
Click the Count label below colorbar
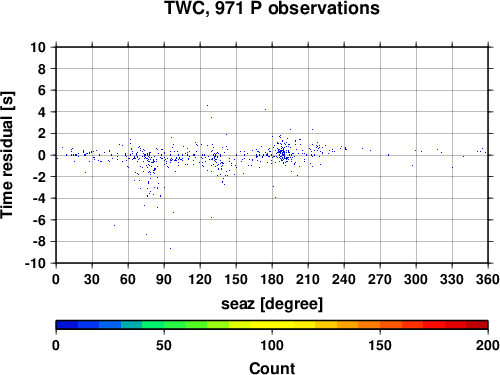pos(272,368)
